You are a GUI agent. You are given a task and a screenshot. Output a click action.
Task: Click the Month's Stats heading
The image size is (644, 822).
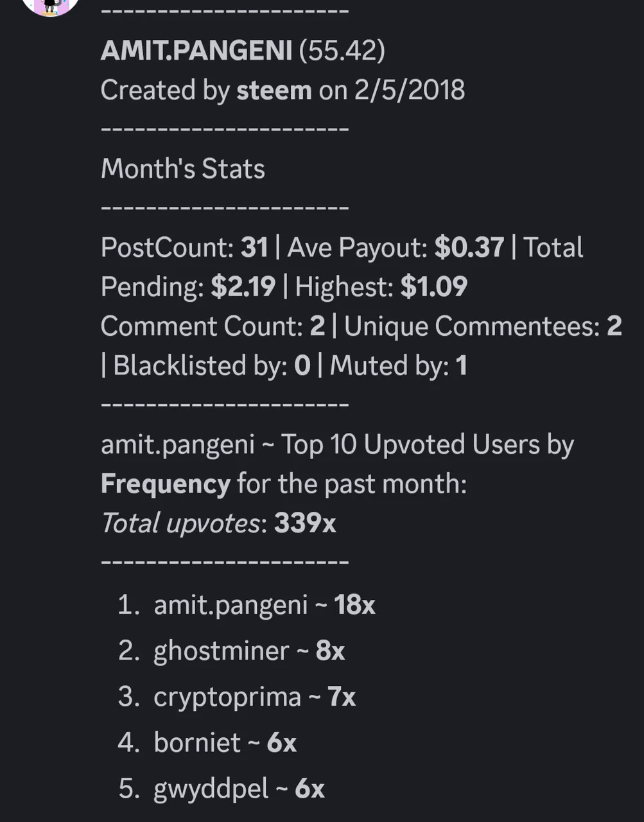[183, 169]
